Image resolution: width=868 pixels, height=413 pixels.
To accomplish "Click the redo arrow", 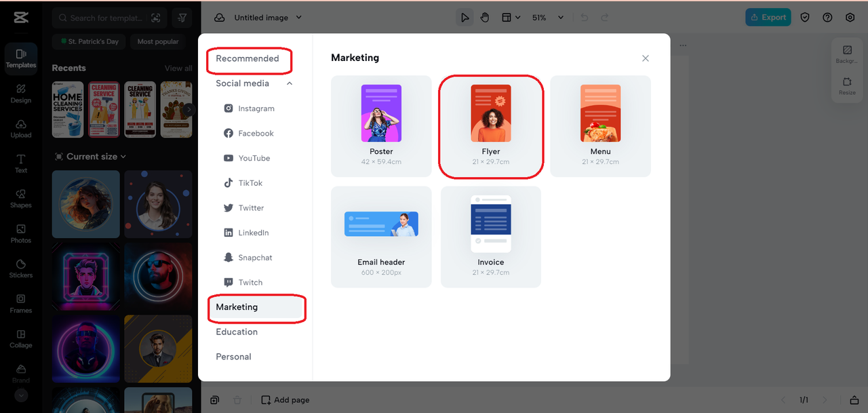I will (x=605, y=18).
